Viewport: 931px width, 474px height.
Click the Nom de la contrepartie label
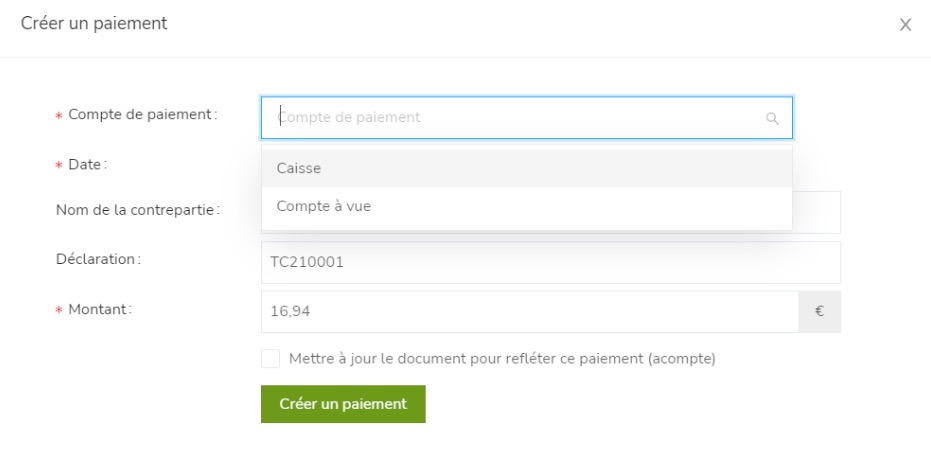(x=137, y=209)
